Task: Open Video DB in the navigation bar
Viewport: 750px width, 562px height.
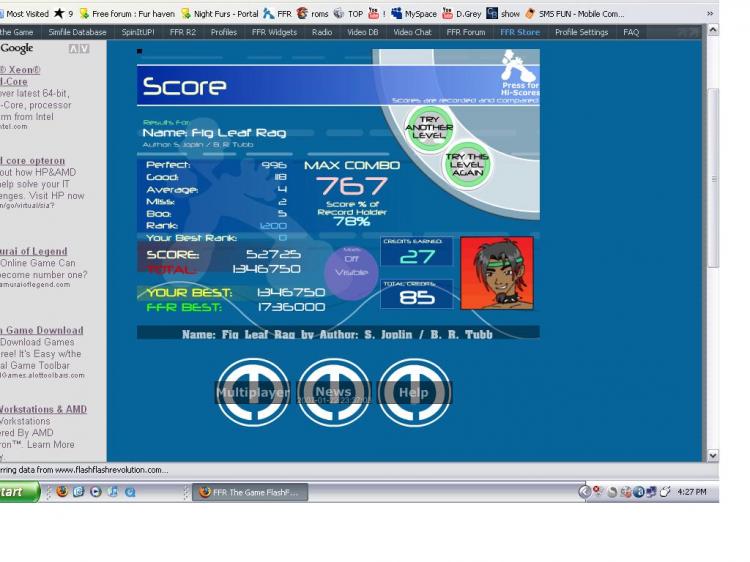Action: tap(363, 32)
